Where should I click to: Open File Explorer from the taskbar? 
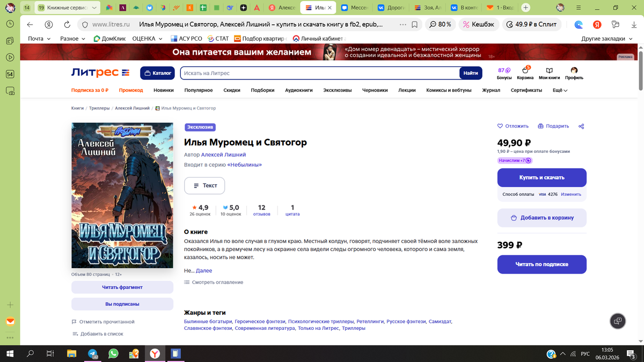click(x=71, y=354)
